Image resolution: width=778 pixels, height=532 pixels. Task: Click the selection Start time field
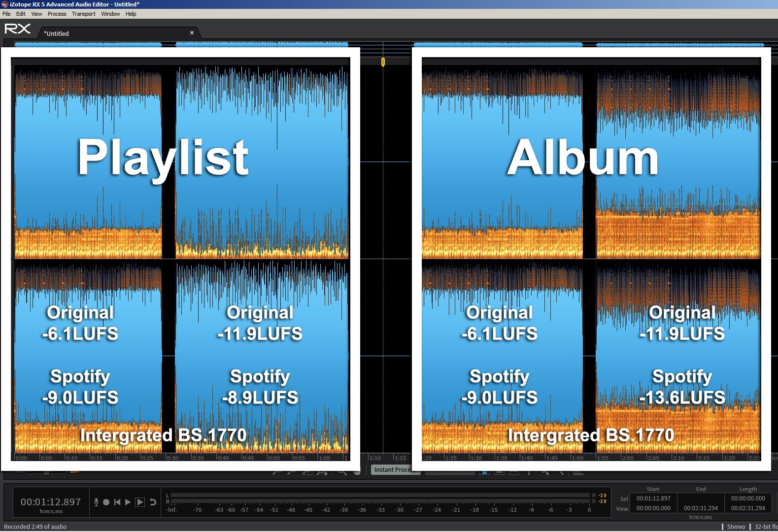click(x=653, y=499)
